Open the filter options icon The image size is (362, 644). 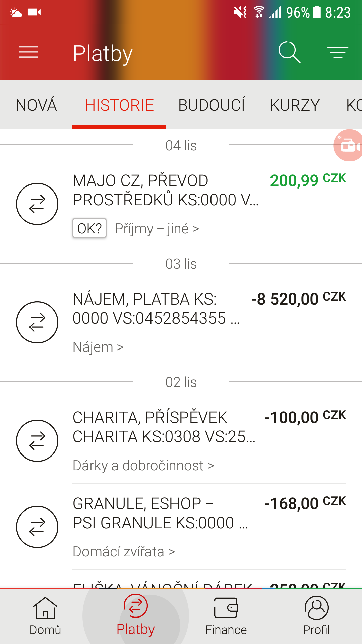[338, 52]
